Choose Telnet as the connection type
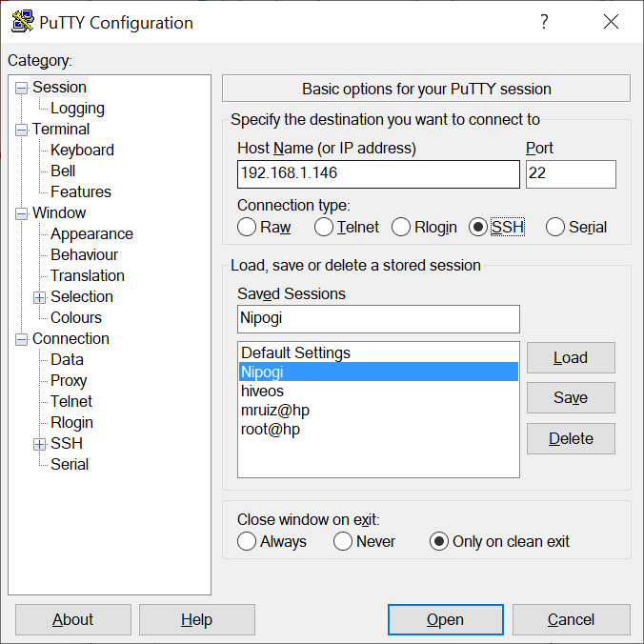The height and width of the screenshot is (644, 644). pyautogui.click(x=324, y=227)
